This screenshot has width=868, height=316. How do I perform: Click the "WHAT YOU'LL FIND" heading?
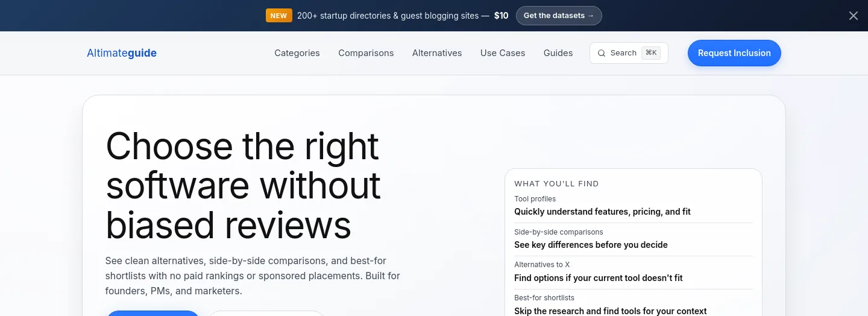556,184
